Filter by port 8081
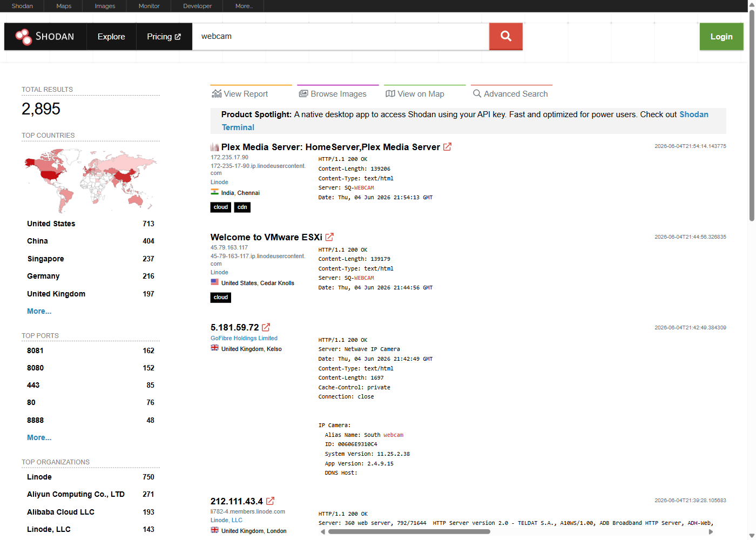 pyautogui.click(x=91, y=350)
